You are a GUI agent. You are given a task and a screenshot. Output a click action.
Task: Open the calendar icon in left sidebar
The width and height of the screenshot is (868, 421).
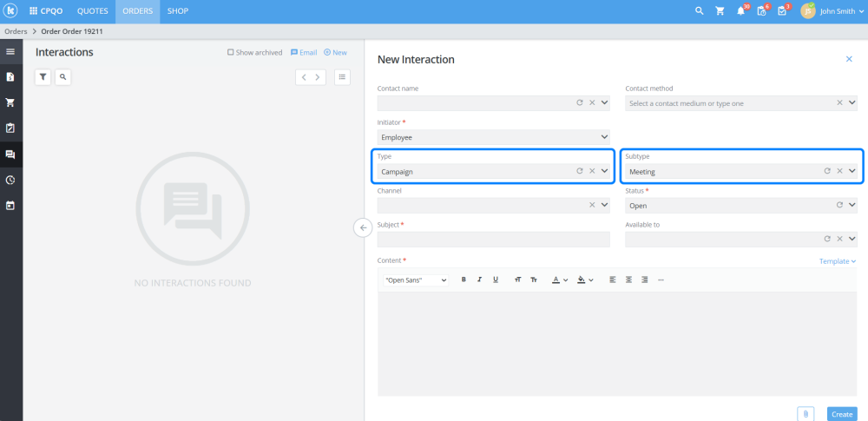click(10, 206)
